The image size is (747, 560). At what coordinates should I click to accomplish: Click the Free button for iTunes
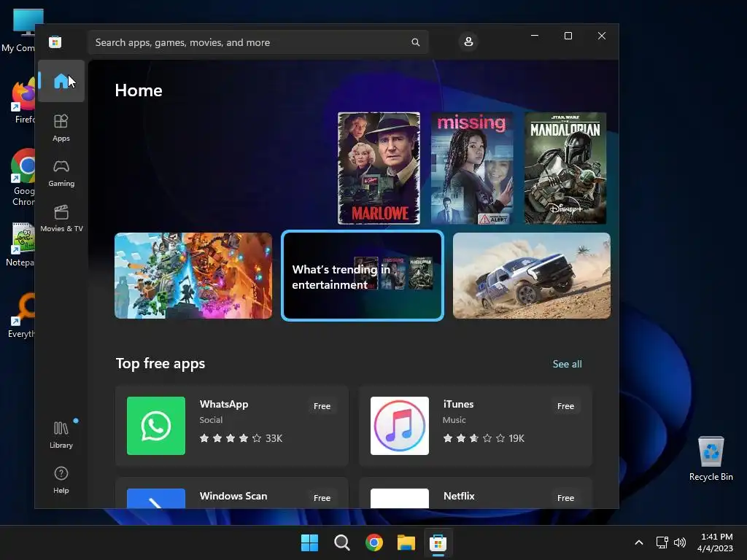click(565, 406)
